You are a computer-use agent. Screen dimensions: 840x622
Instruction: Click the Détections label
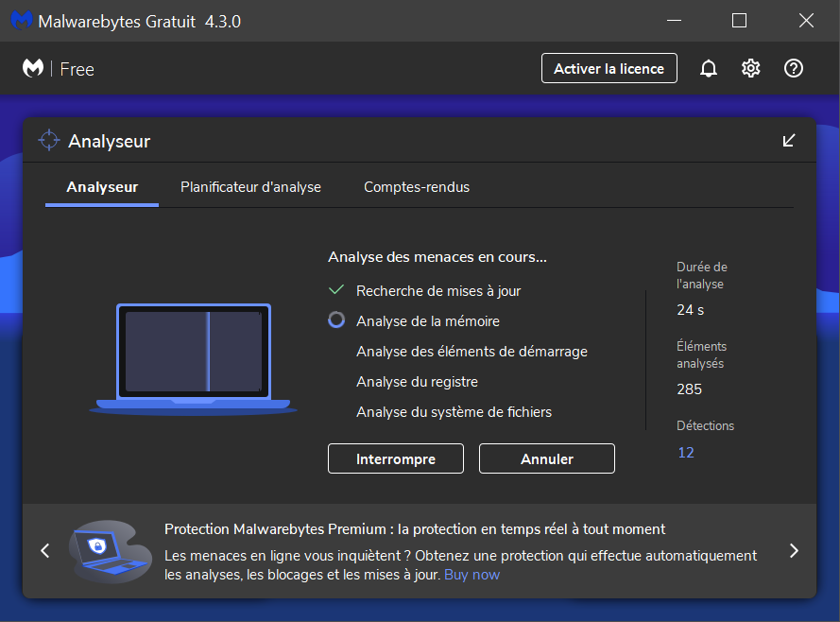[x=705, y=426]
